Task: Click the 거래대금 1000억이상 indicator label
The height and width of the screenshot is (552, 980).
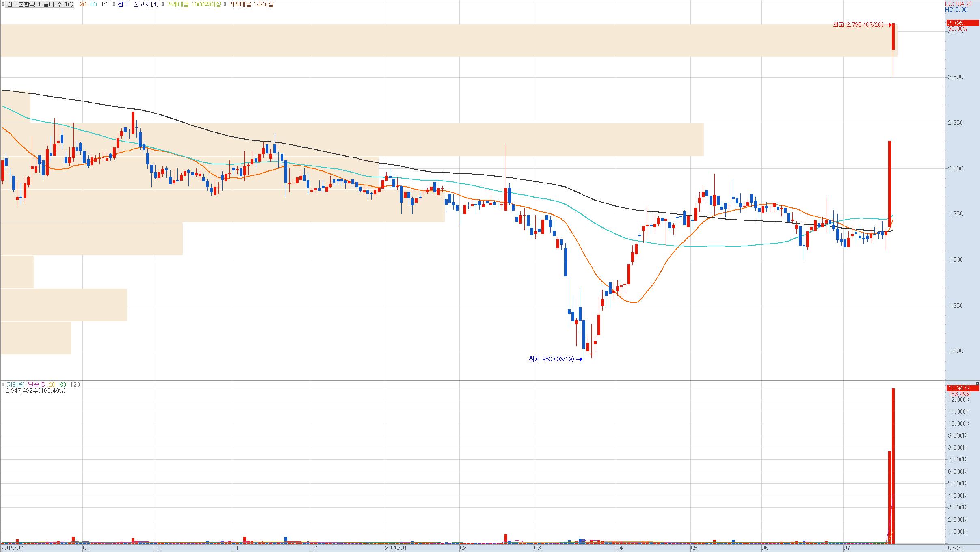Action: [x=193, y=4]
